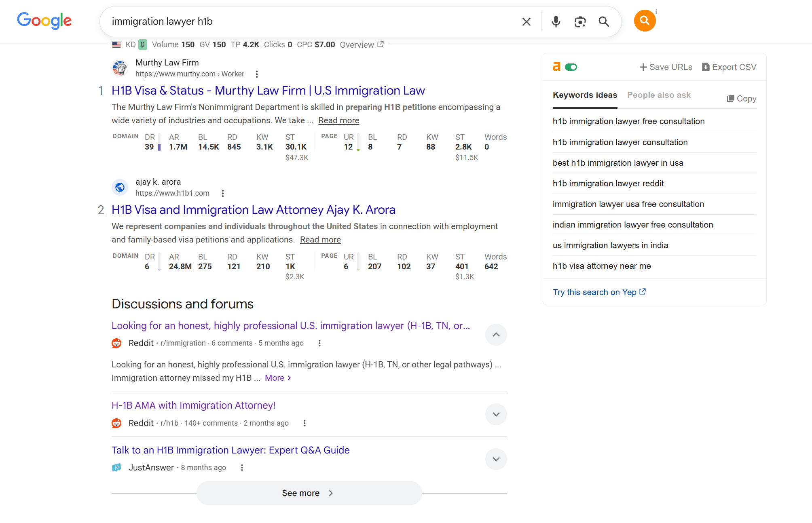This screenshot has width=812, height=523.
Task: Open the Murthy Law Firm favicon
Action: (120, 68)
